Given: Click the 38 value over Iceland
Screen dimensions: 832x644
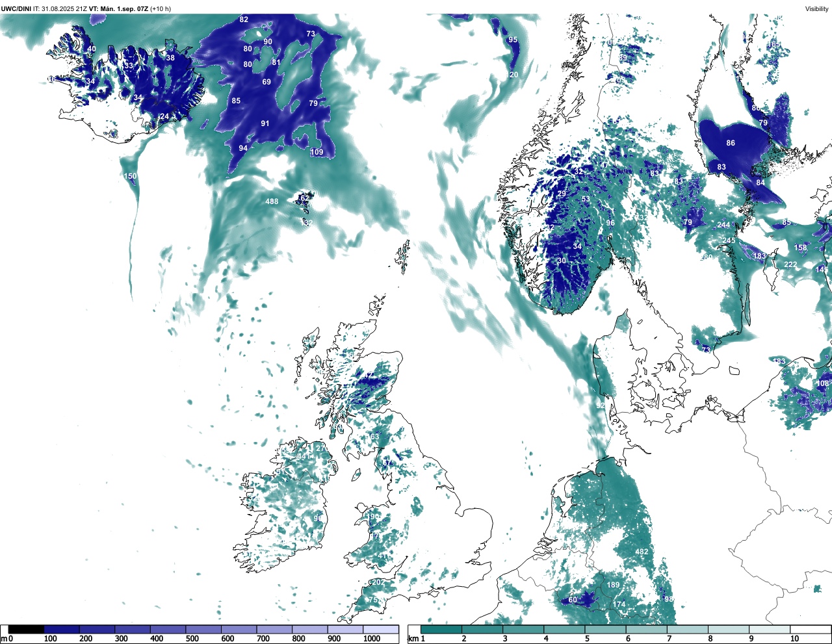Looking at the screenshot, I should pos(170,58).
